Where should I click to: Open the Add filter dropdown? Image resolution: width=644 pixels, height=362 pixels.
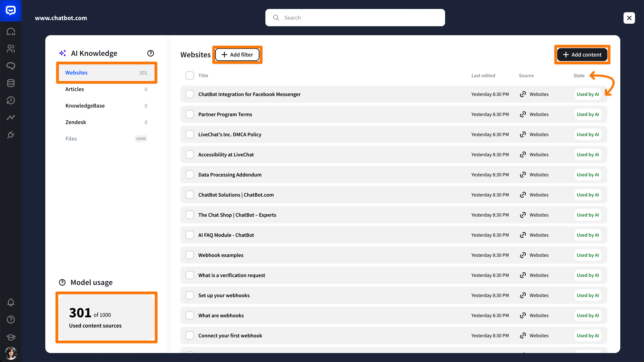(x=237, y=55)
